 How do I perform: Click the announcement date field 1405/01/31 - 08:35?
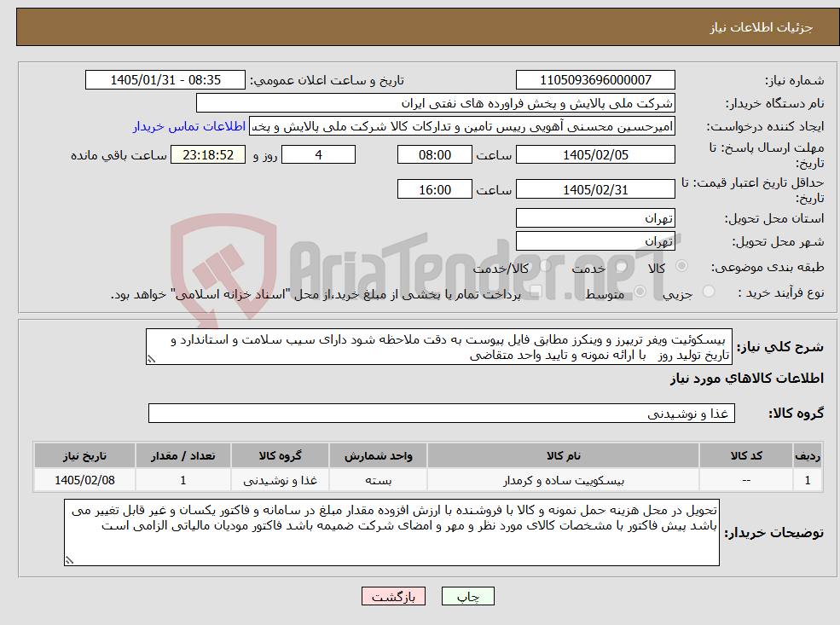[165, 80]
